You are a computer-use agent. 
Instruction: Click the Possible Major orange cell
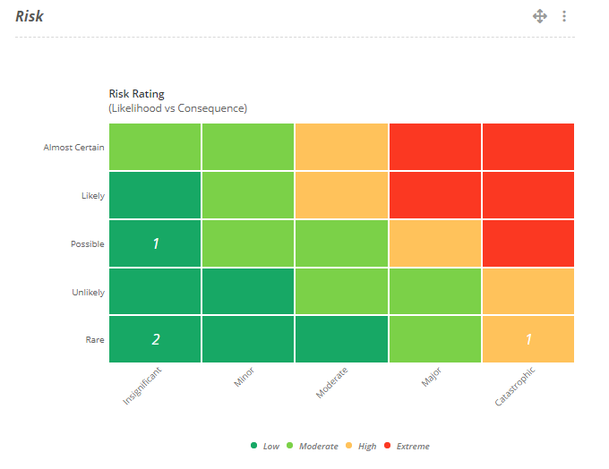click(x=435, y=243)
